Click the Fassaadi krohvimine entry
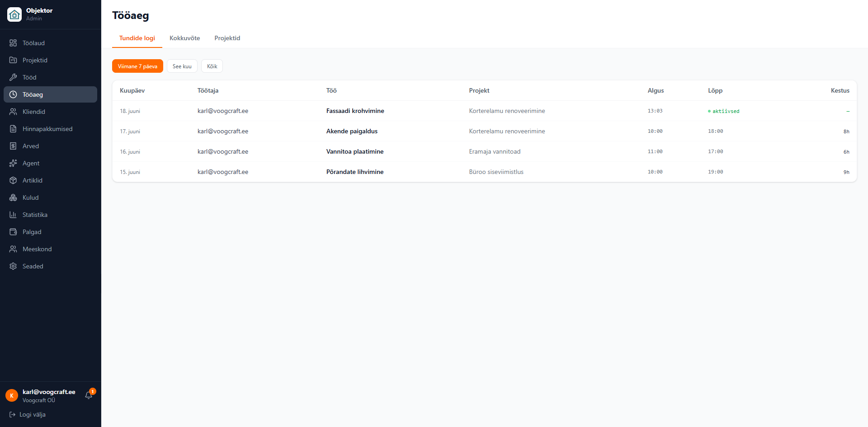868x427 pixels. (x=355, y=111)
